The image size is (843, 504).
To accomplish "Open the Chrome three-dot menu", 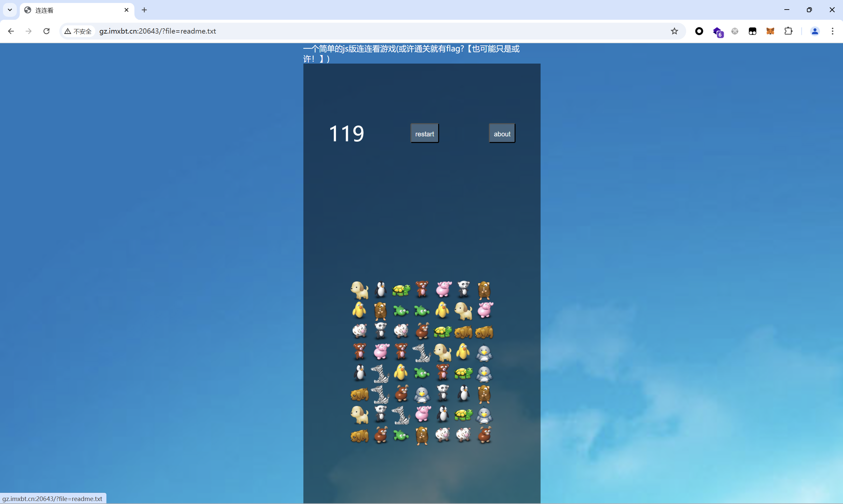I will pyautogui.click(x=832, y=31).
